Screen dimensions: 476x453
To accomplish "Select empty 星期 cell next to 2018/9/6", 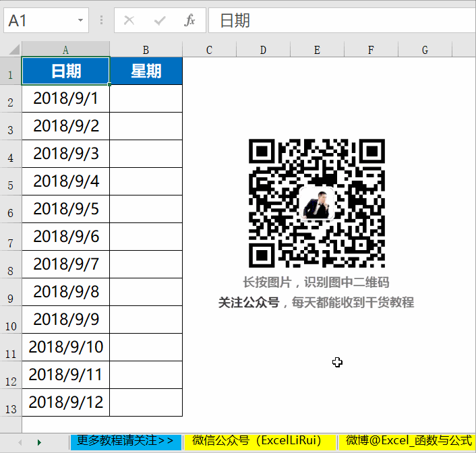I will click(146, 237).
